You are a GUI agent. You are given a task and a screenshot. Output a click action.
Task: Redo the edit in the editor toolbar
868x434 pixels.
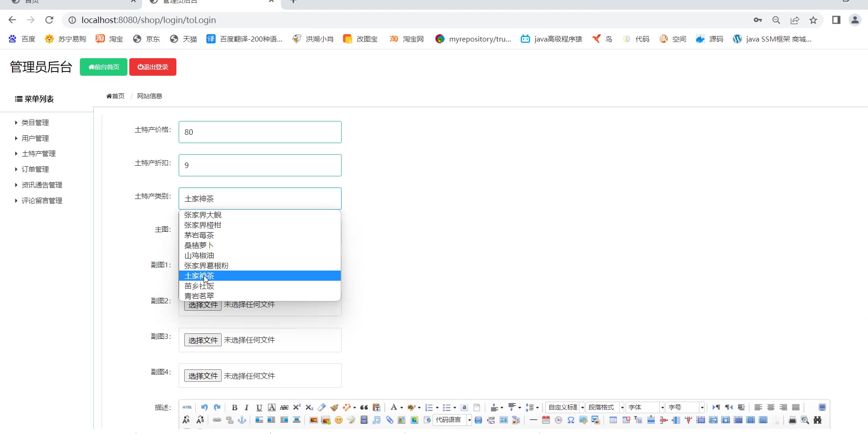pyautogui.click(x=217, y=407)
